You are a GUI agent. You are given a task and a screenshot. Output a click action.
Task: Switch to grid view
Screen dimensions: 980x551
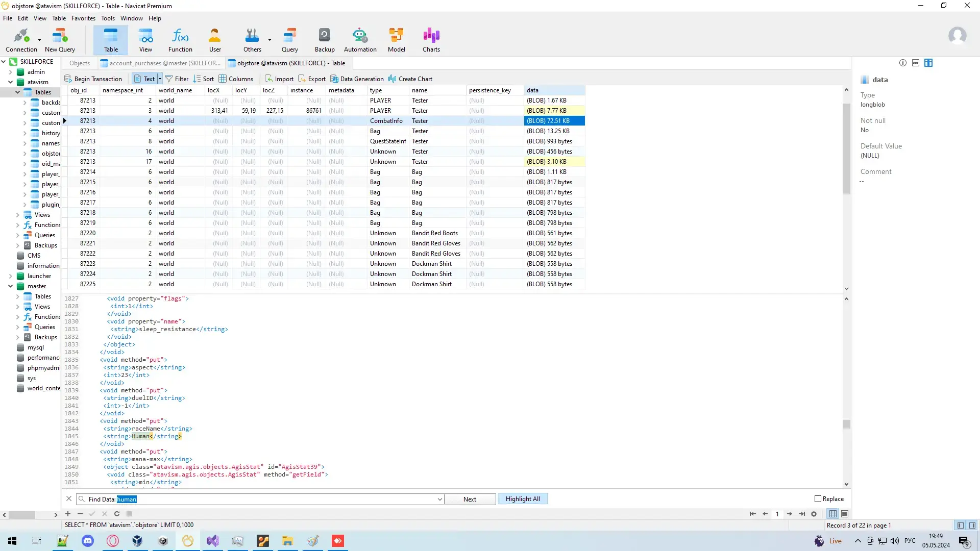[x=833, y=514]
